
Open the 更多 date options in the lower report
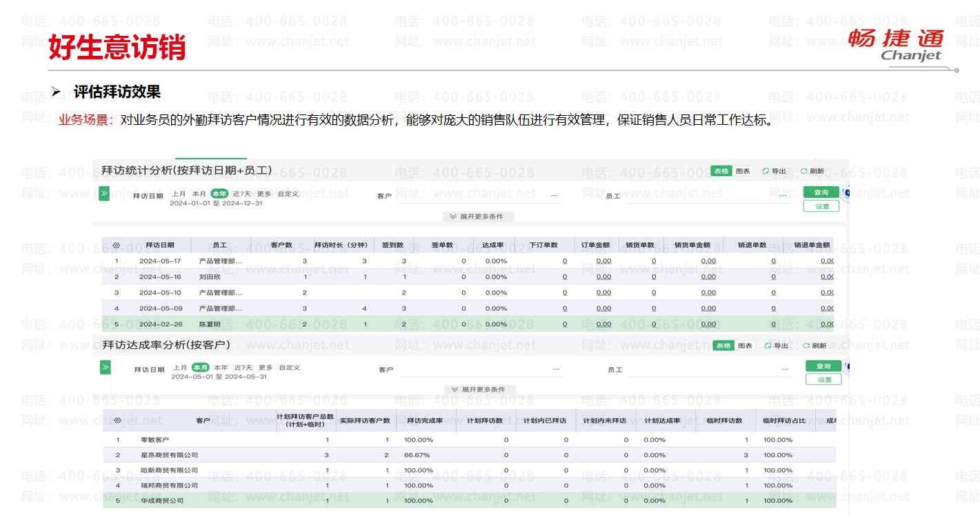tap(266, 368)
